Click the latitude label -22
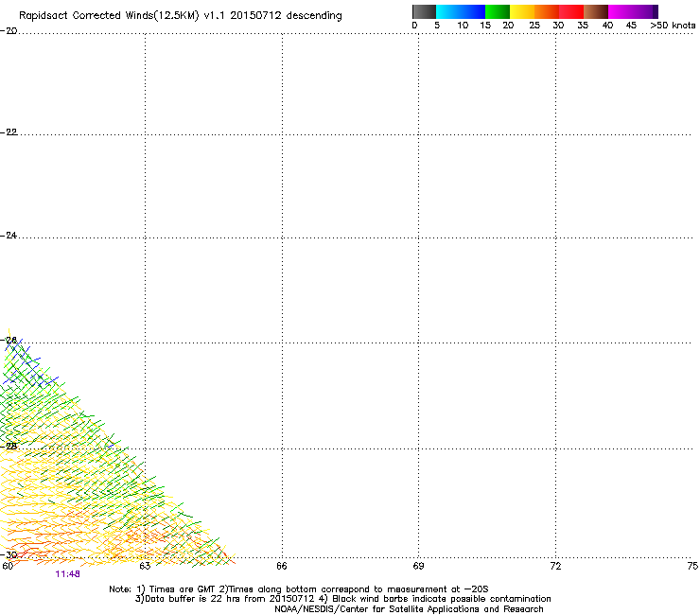The width and height of the screenshot is (700, 615). (x=9, y=132)
